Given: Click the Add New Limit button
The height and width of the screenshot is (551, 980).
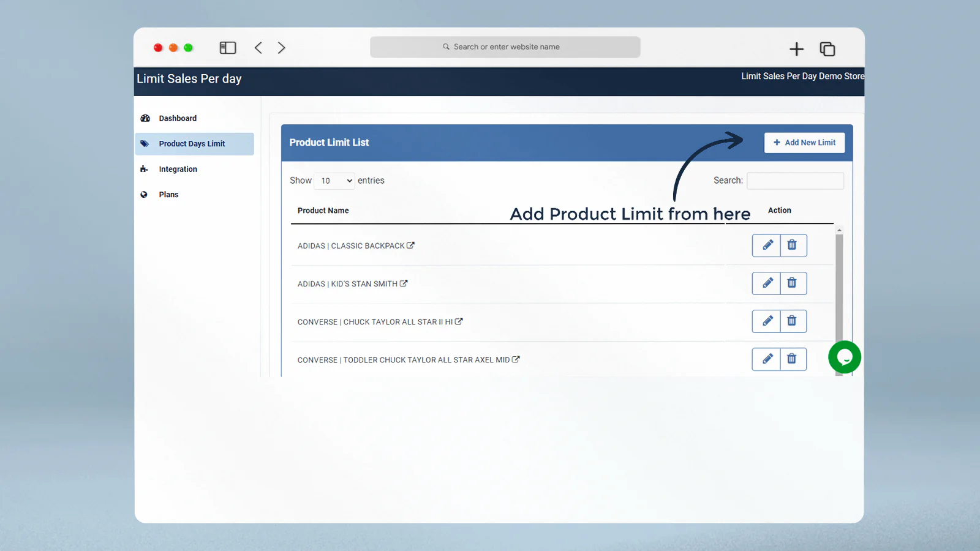Looking at the screenshot, I should (x=804, y=143).
